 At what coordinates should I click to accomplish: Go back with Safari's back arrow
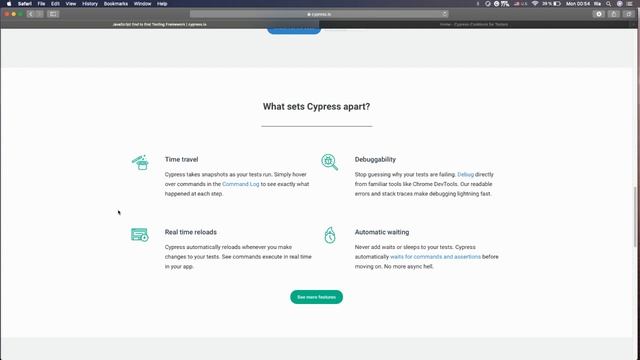coord(30,14)
